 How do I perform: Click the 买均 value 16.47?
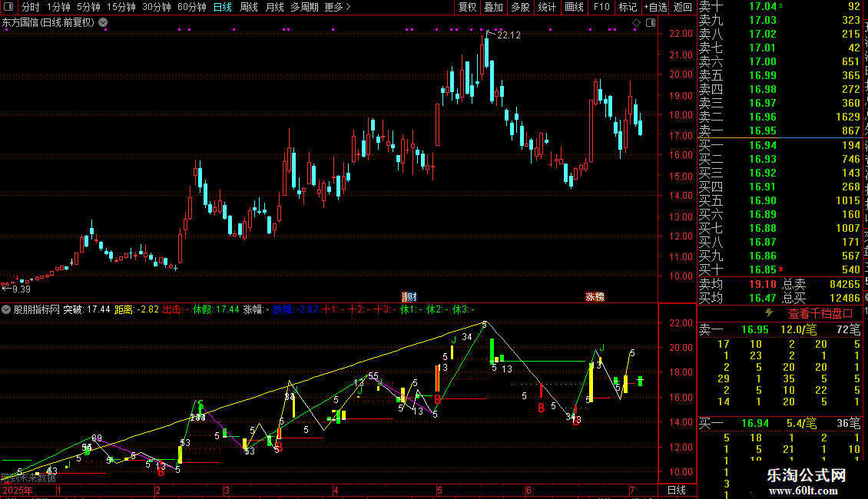762,298
